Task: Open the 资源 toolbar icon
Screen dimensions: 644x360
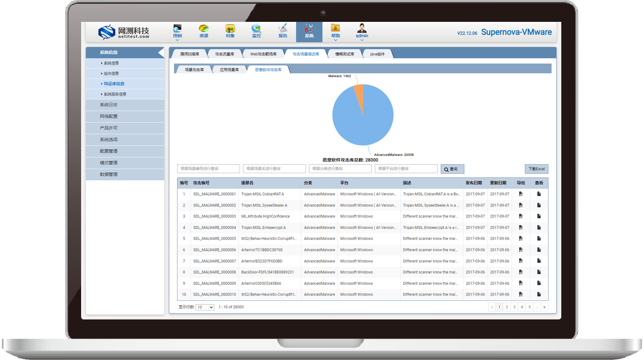Action: pos(204,31)
